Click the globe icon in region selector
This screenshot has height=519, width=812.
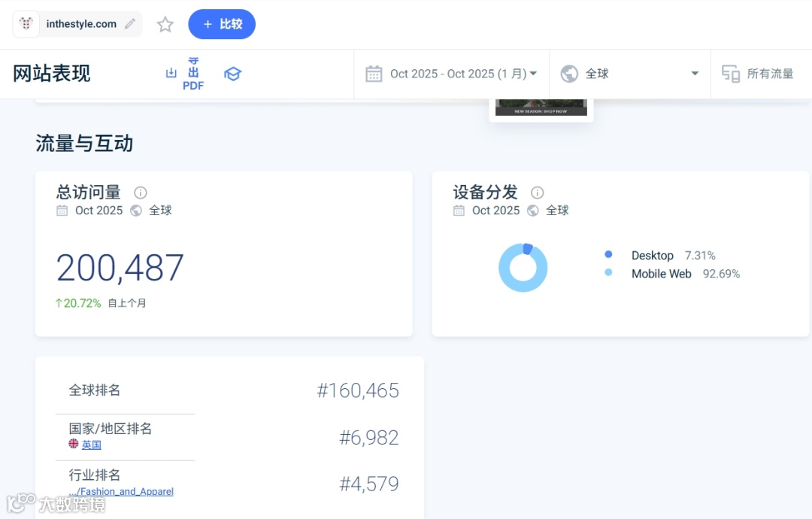pos(569,74)
